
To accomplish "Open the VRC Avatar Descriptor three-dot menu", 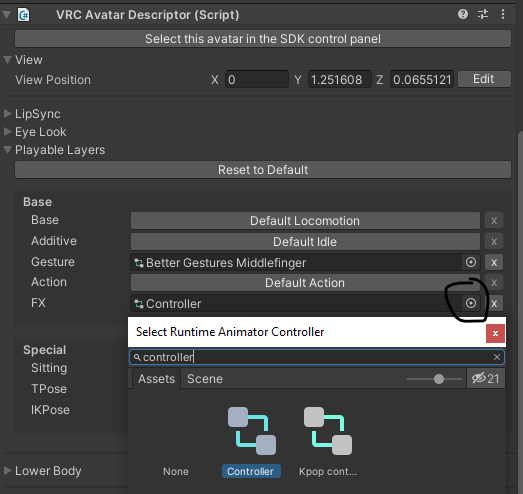I will point(503,14).
